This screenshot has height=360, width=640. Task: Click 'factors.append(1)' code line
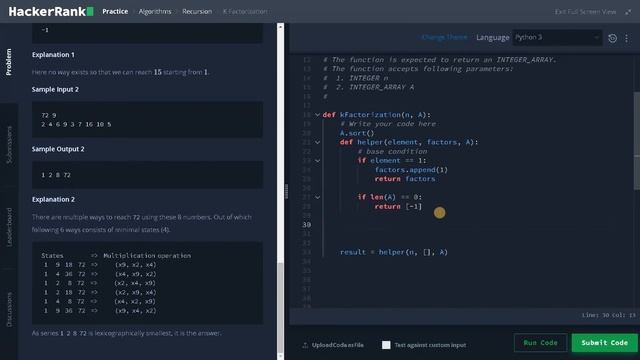coord(411,170)
